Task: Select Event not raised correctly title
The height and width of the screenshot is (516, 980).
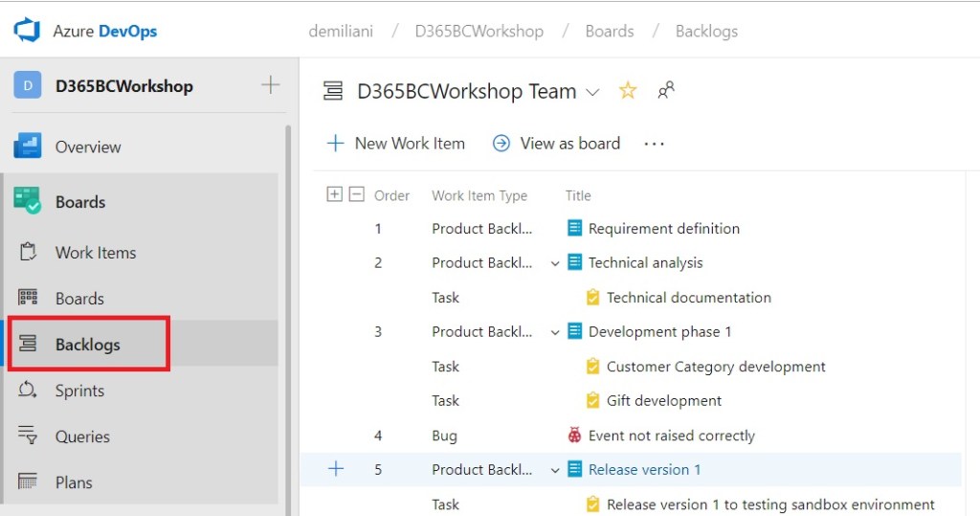Action: point(672,436)
